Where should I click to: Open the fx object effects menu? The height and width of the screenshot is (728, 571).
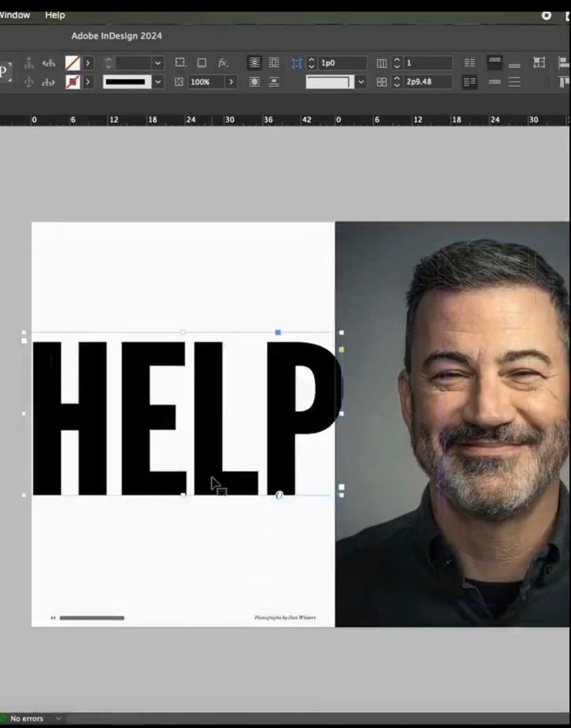tap(223, 63)
